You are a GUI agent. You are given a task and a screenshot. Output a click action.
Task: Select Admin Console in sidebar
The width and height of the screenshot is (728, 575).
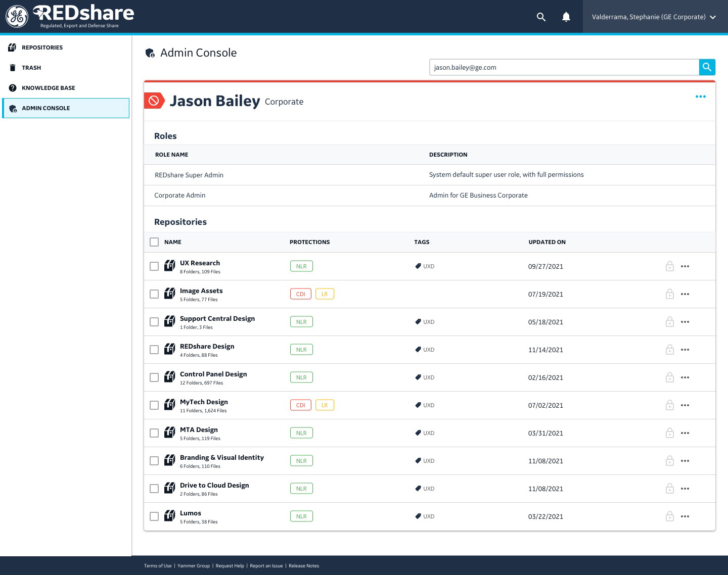point(66,108)
